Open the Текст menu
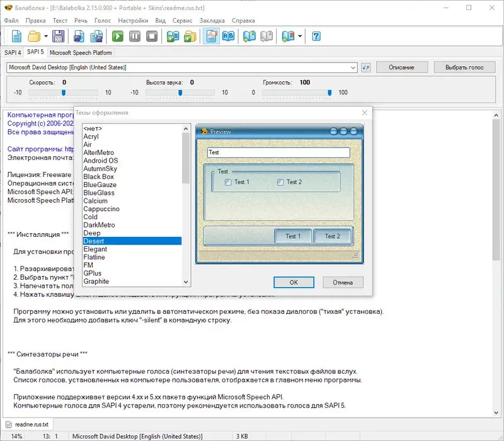 [60, 21]
